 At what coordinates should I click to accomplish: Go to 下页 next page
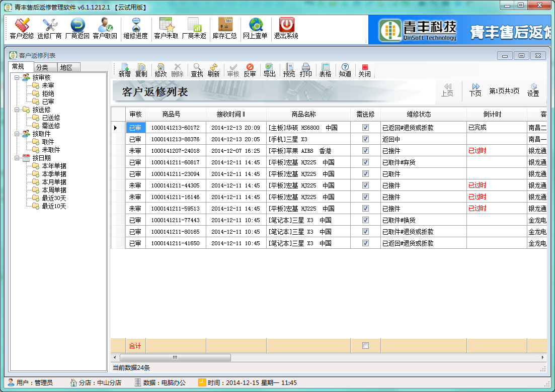(475, 90)
